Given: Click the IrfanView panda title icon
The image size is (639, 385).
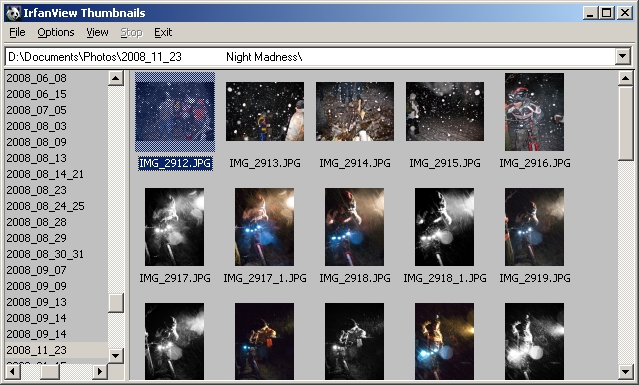Looking at the screenshot, I should [x=13, y=13].
